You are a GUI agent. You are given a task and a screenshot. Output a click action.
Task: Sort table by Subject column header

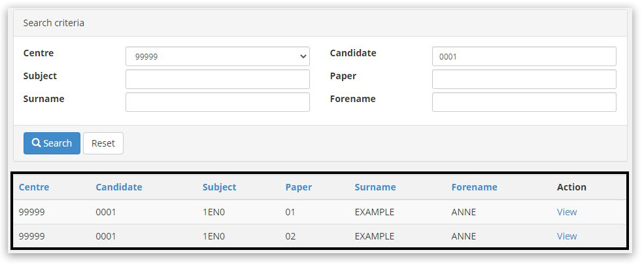(219, 187)
